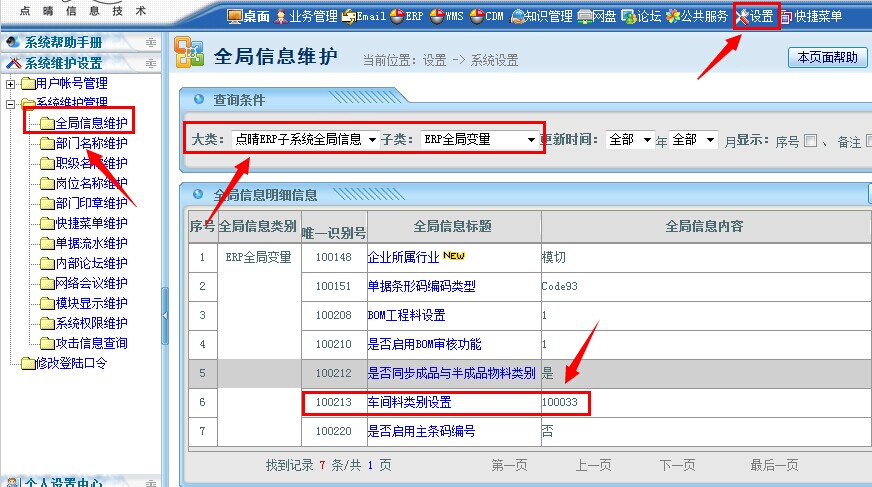Click the 修改登陆口令 folder icon
This screenshot has width=872, height=487.
coord(28,364)
